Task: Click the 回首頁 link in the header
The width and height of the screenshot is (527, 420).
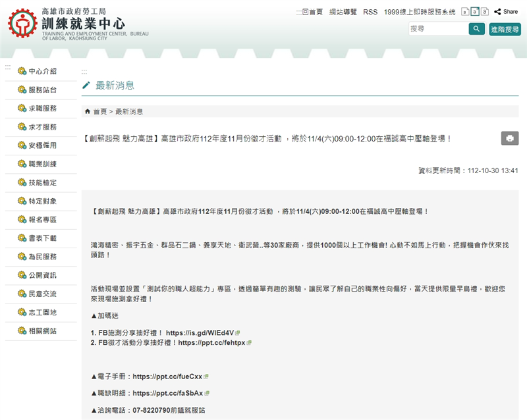Action: (x=312, y=12)
